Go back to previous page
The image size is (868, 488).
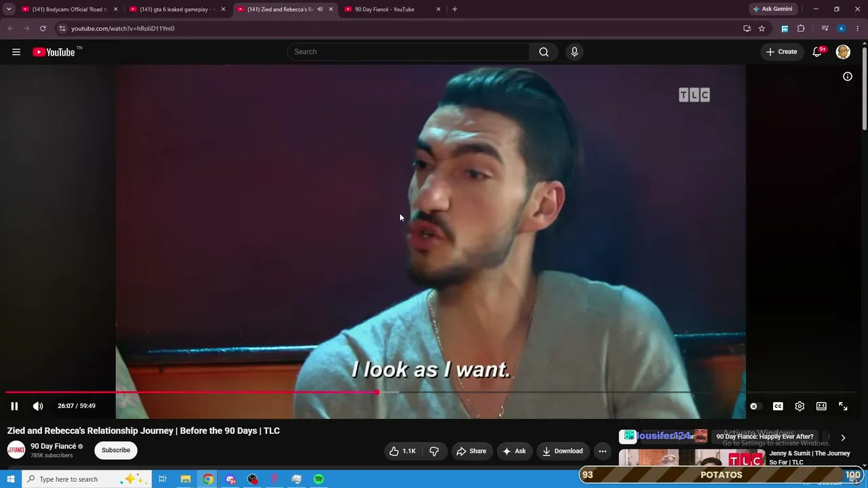(x=10, y=28)
